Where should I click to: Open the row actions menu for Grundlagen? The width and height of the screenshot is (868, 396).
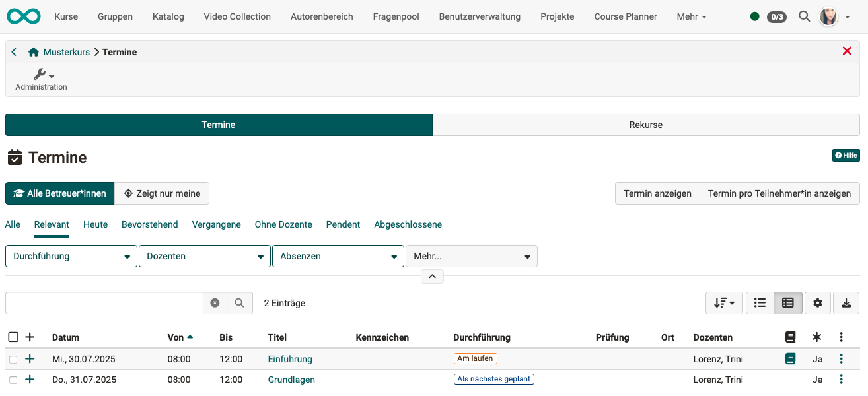pos(841,379)
